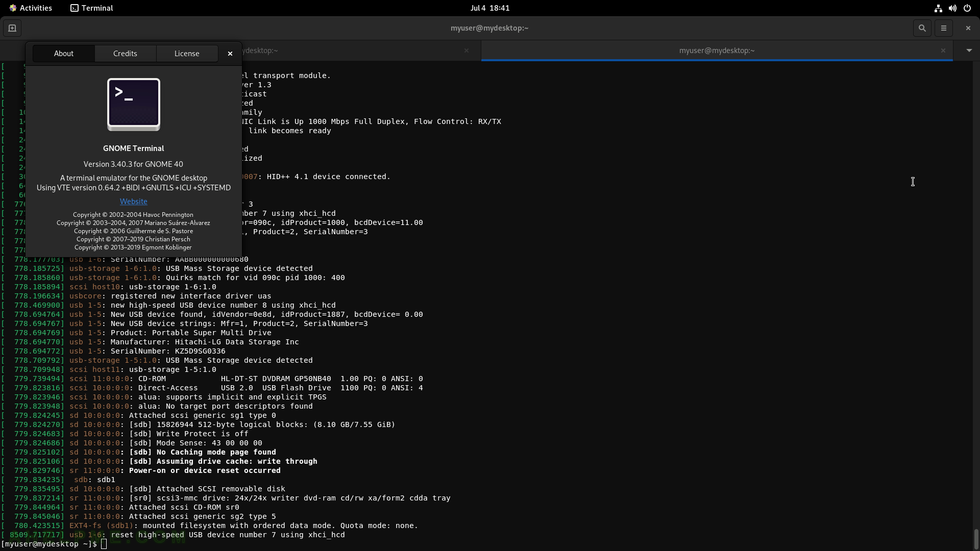980x551 pixels.
Task: Click the 'HID++ 4.1 device connected.' text
Action: tap(329, 177)
